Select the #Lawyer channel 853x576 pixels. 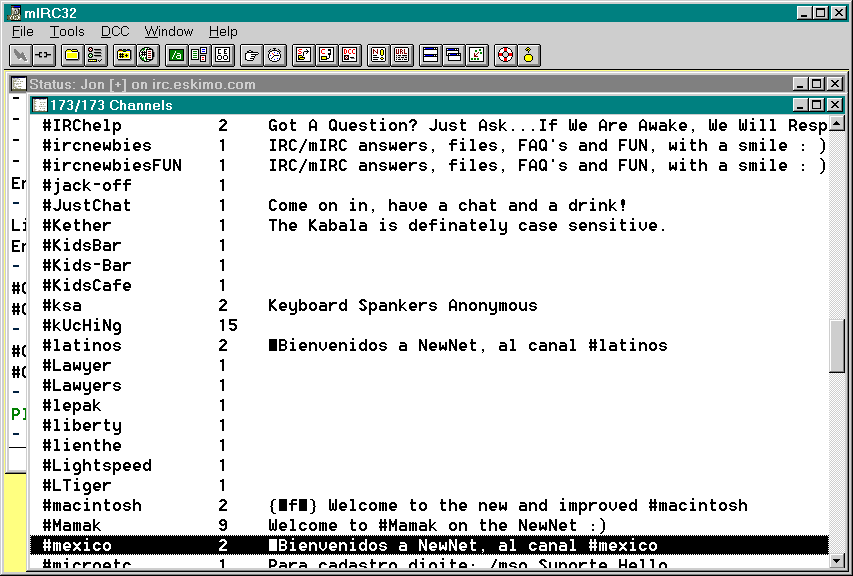coord(429,366)
